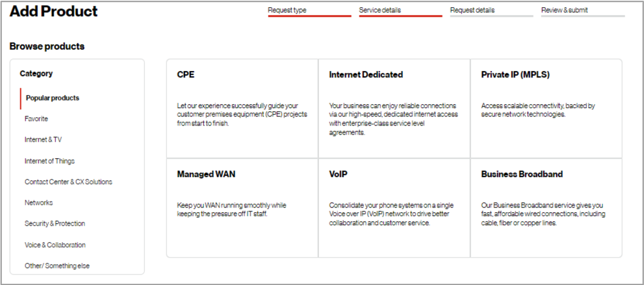Open the Review & submit step

[x=565, y=10]
